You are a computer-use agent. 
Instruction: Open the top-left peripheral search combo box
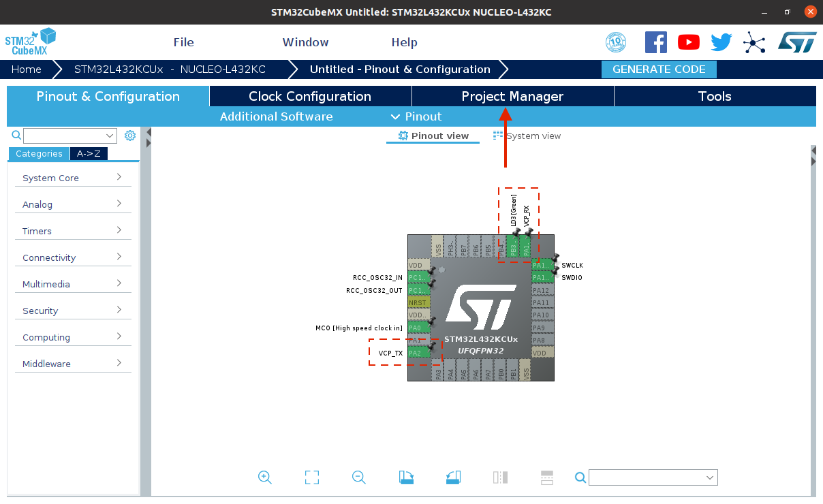70,136
